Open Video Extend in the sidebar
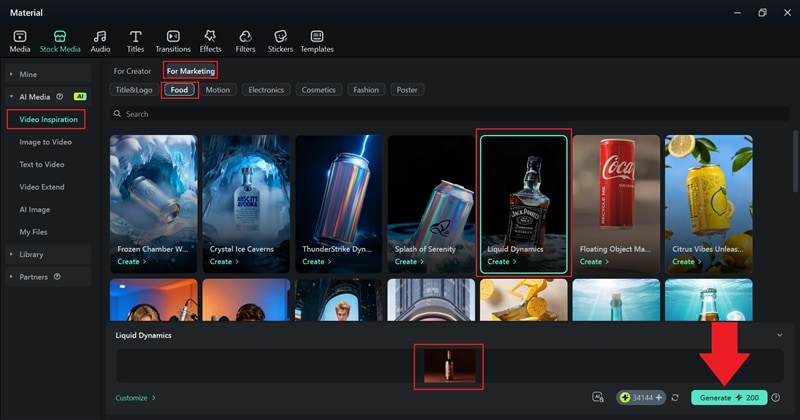This screenshot has width=800, height=420. coord(42,187)
